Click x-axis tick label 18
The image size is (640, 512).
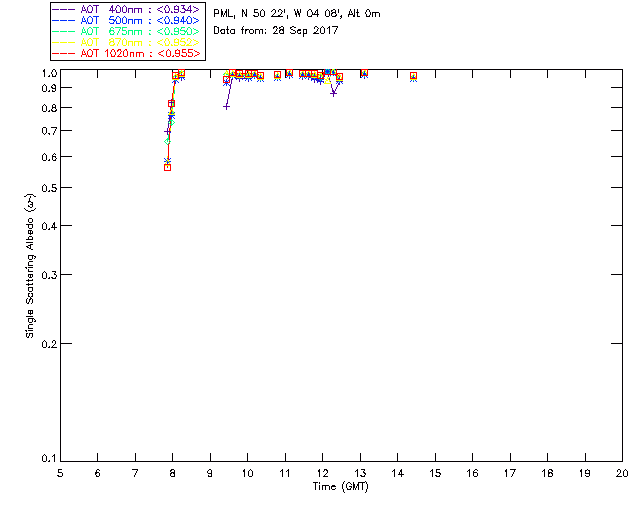[x=547, y=473]
